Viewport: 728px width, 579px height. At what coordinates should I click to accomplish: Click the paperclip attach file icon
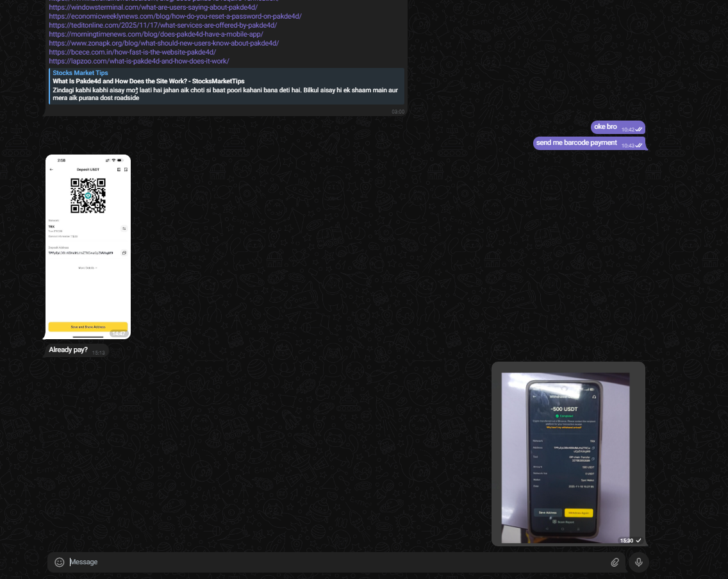pyautogui.click(x=615, y=562)
